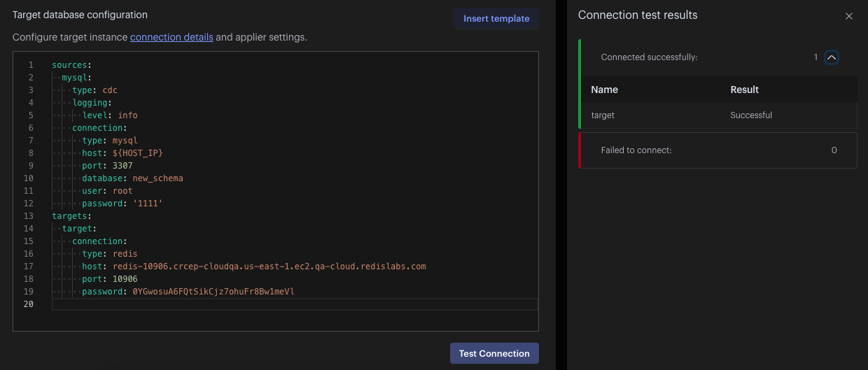Click the Successful result cell
The image size is (868, 370).
pyautogui.click(x=751, y=115)
